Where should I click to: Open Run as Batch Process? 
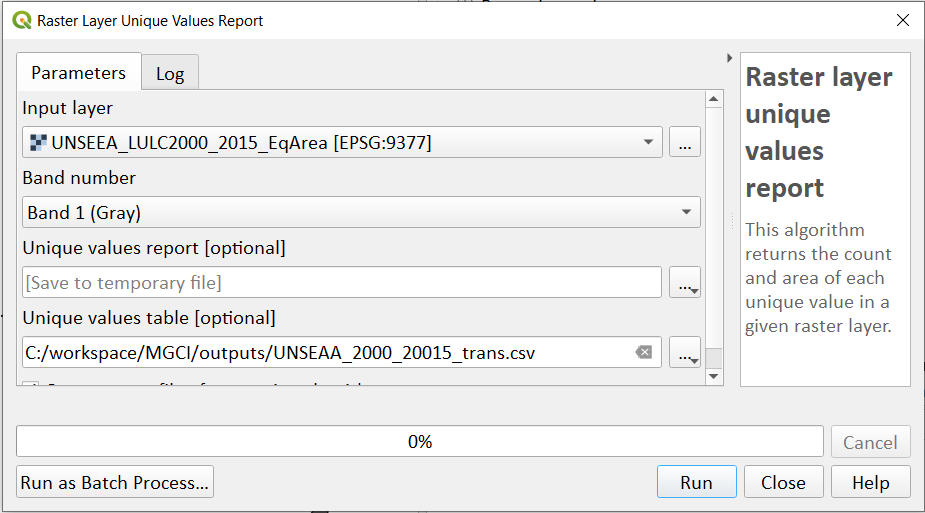pos(115,482)
